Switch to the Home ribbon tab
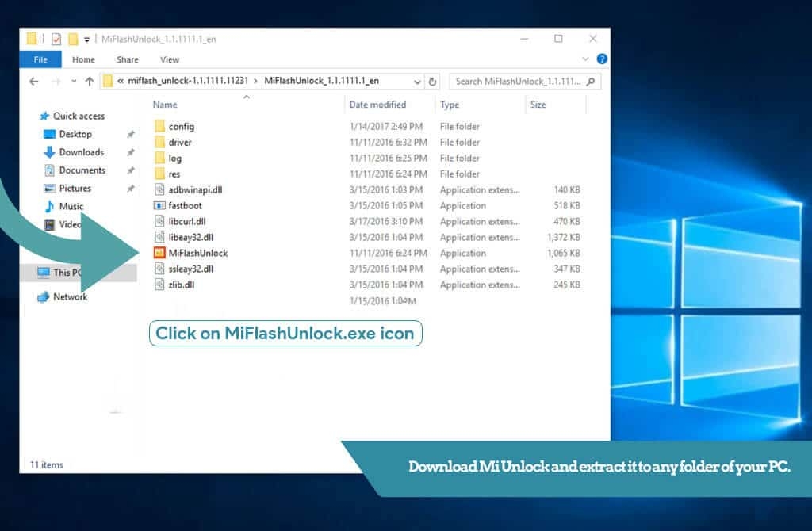This screenshot has height=531, width=812. pos(83,59)
